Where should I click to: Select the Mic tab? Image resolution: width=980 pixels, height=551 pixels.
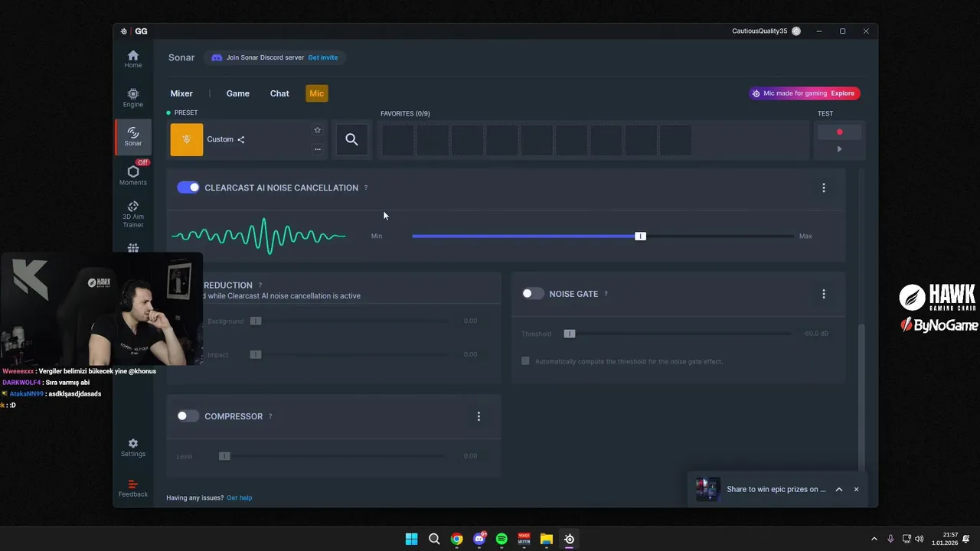317,93
